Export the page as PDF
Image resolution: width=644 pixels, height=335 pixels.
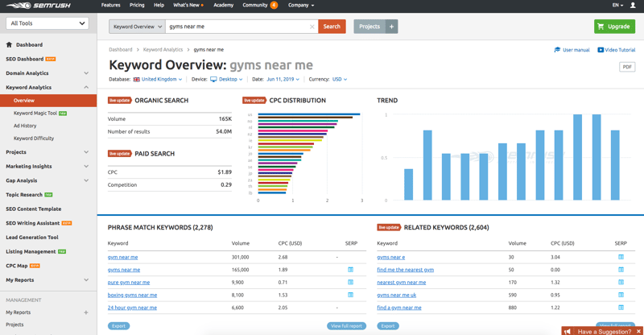tap(627, 67)
